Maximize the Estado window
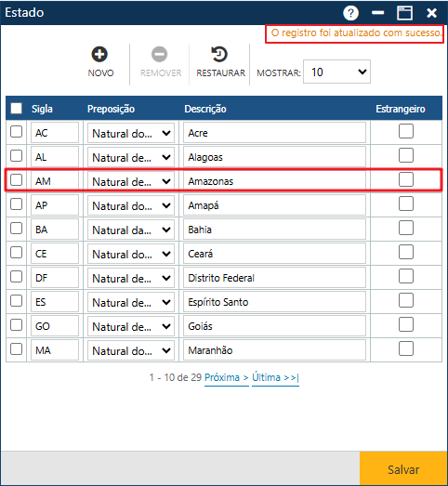Image resolution: width=448 pixels, height=486 pixels. click(404, 13)
